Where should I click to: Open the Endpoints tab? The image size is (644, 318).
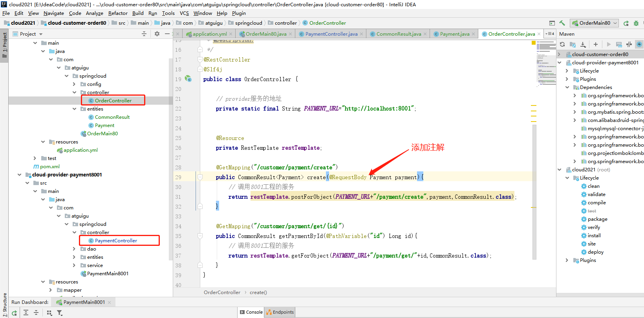tap(280, 312)
